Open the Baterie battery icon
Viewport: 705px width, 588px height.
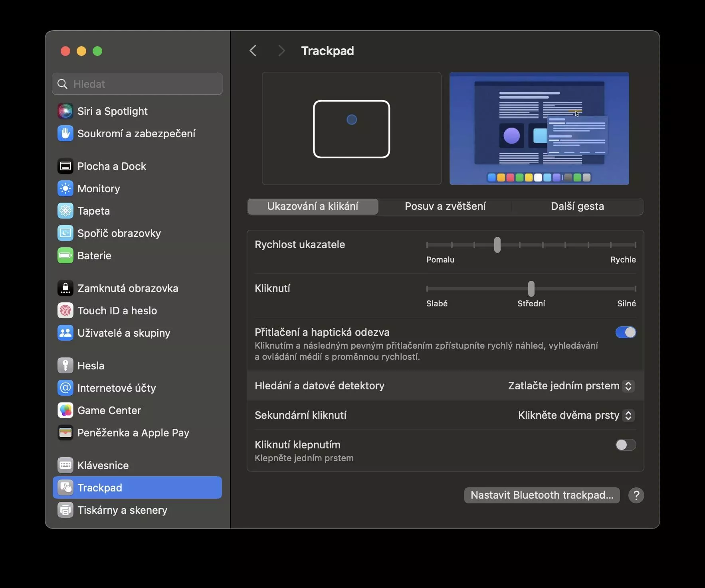[65, 256]
